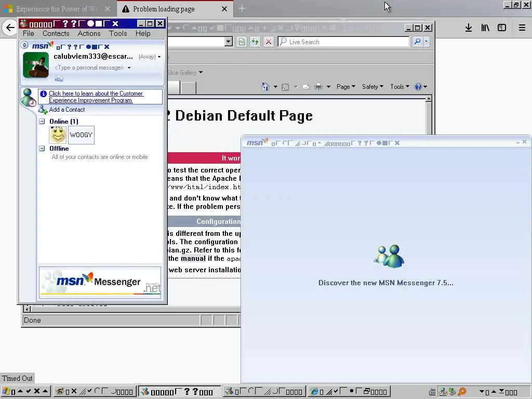Click the MSN buddies logo in popup

tap(389, 256)
